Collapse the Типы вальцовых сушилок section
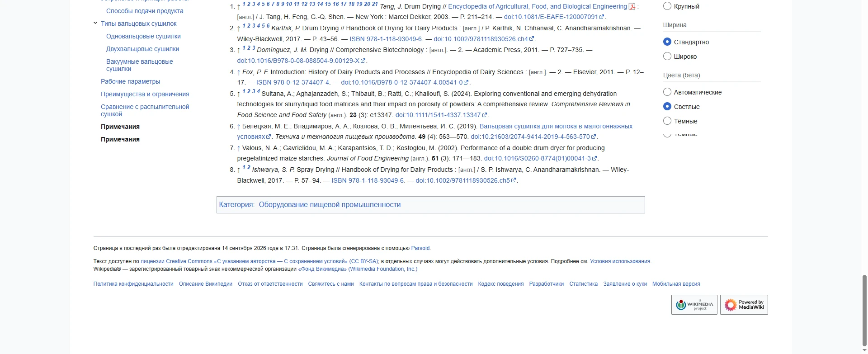868x354 pixels. click(95, 23)
